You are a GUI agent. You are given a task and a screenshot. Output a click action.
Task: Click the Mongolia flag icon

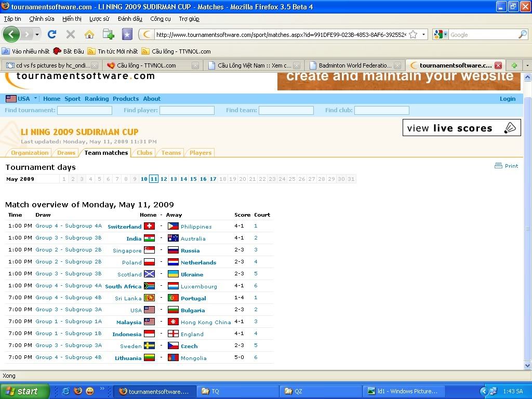pos(173,357)
